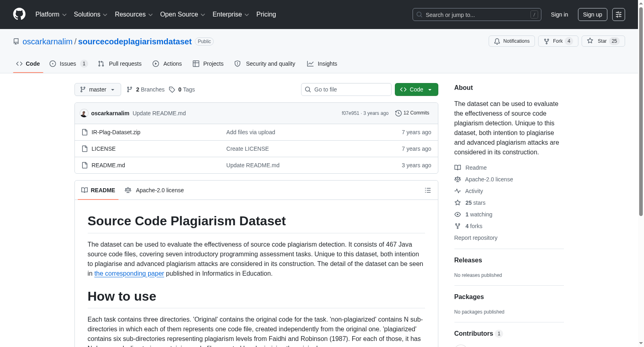Viewport: 644px width, 347px height.
Task: Click the pulse icon beside Activity
Action: pos(458,191)
